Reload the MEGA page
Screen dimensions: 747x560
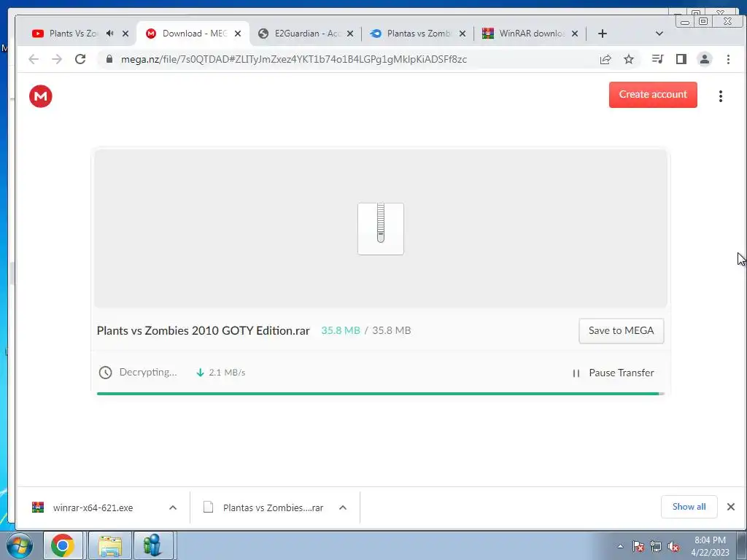coord(80,59)
